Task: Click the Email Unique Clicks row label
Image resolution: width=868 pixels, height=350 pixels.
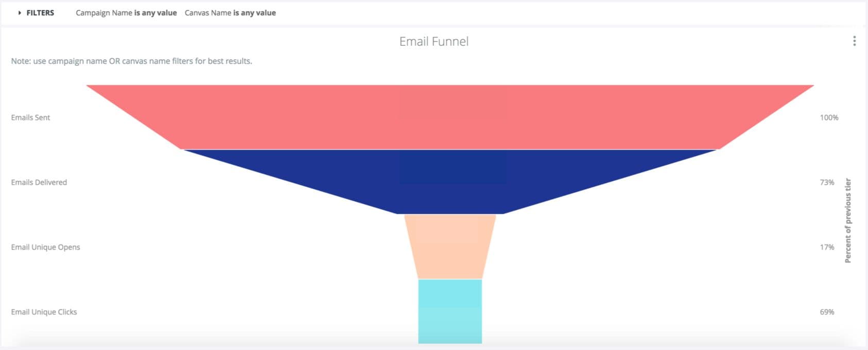Action: pos(44,312)
